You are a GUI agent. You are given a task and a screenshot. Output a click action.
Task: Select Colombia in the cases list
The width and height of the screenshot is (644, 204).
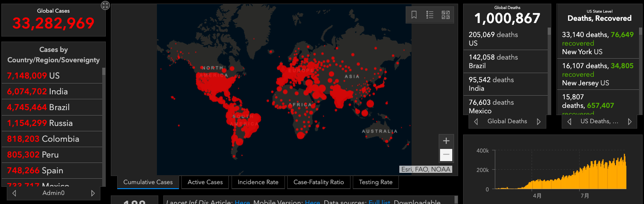pos(52,139)
